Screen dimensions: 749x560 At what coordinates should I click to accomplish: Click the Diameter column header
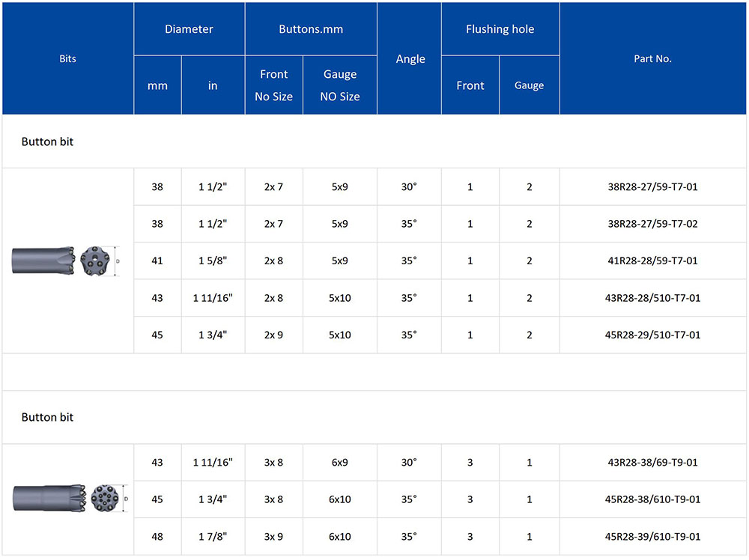pyautogui.click(x=189, y=29)
